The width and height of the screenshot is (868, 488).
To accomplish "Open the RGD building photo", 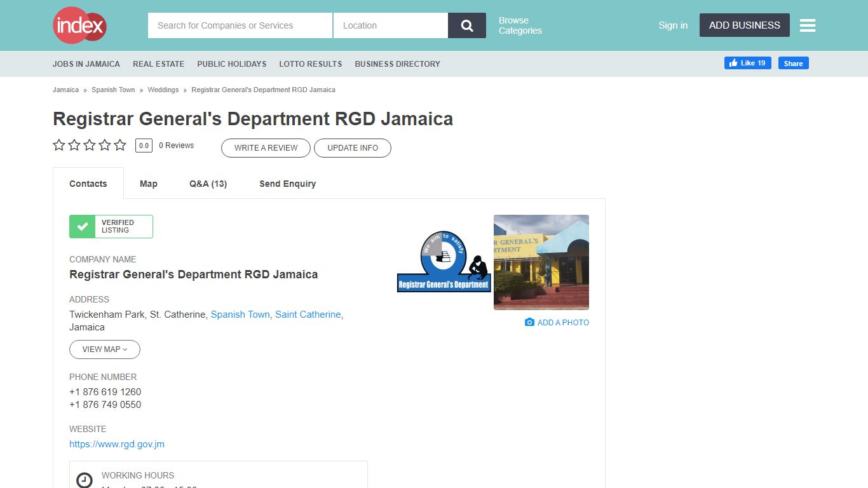I will [x=541, y=262].
